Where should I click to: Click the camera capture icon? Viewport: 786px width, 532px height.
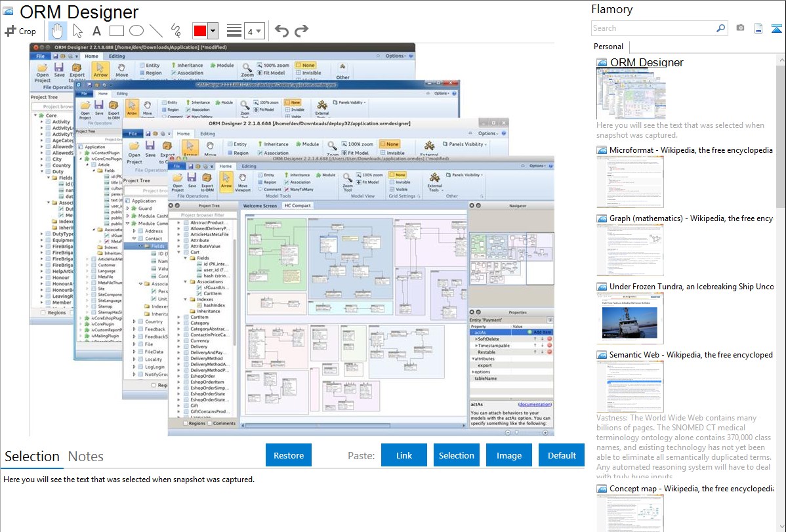[x=740, y=28]
